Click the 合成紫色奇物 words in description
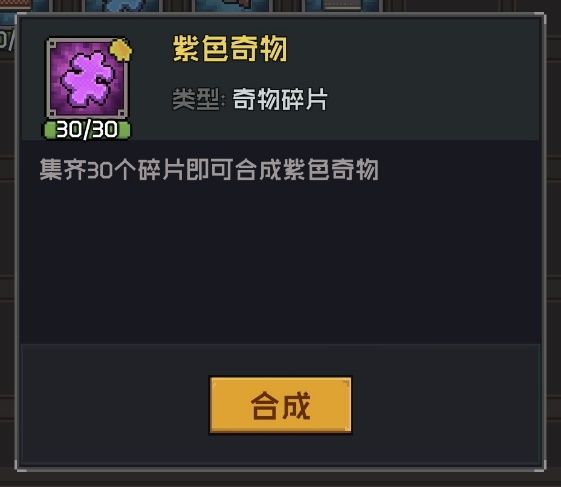The image size is (561, 487). [x=307, y=170]
